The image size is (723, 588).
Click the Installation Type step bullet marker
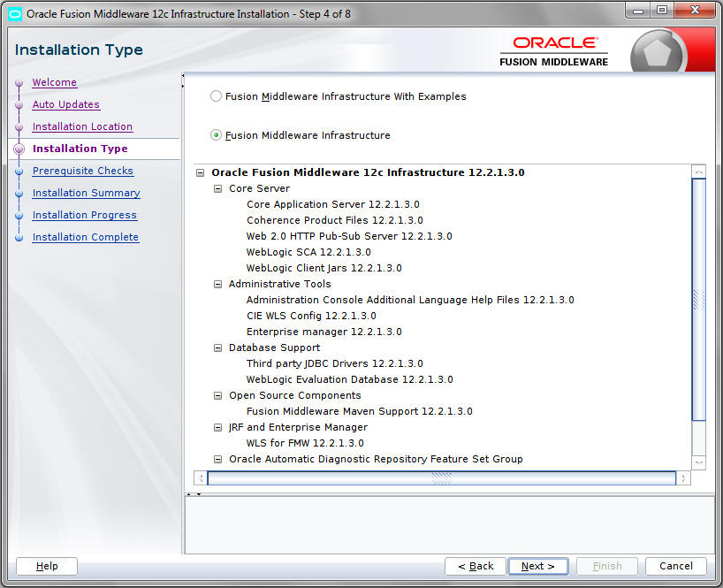click(19, 149)
